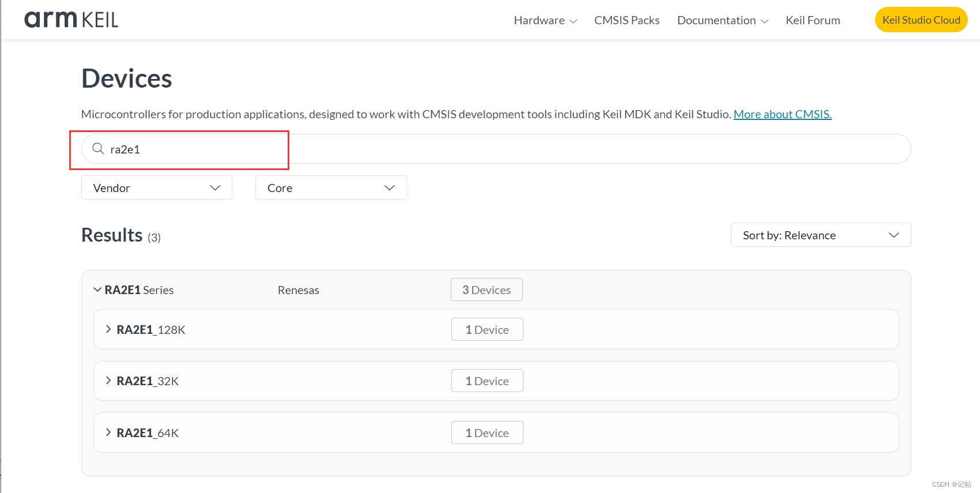Click the 1 Device badge for RA2E1_32K
Viewport: 980px width, 493px height.
487,381
